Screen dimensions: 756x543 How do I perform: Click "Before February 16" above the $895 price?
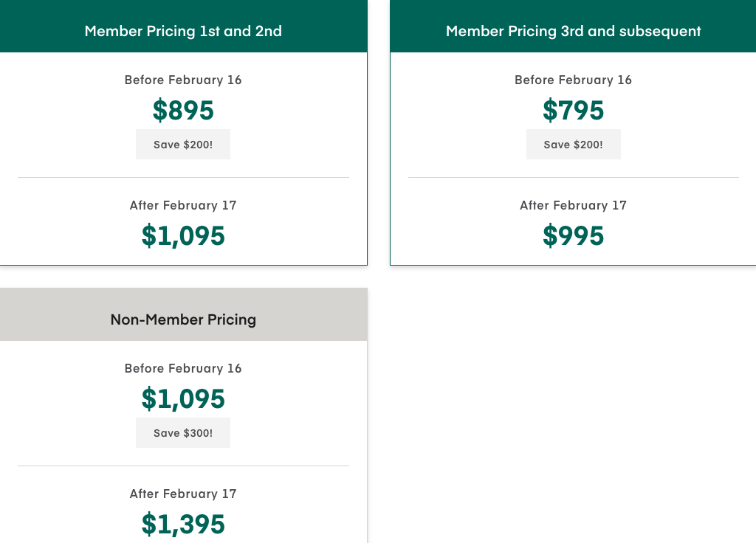pyautogui.click(x=183, y=80)
